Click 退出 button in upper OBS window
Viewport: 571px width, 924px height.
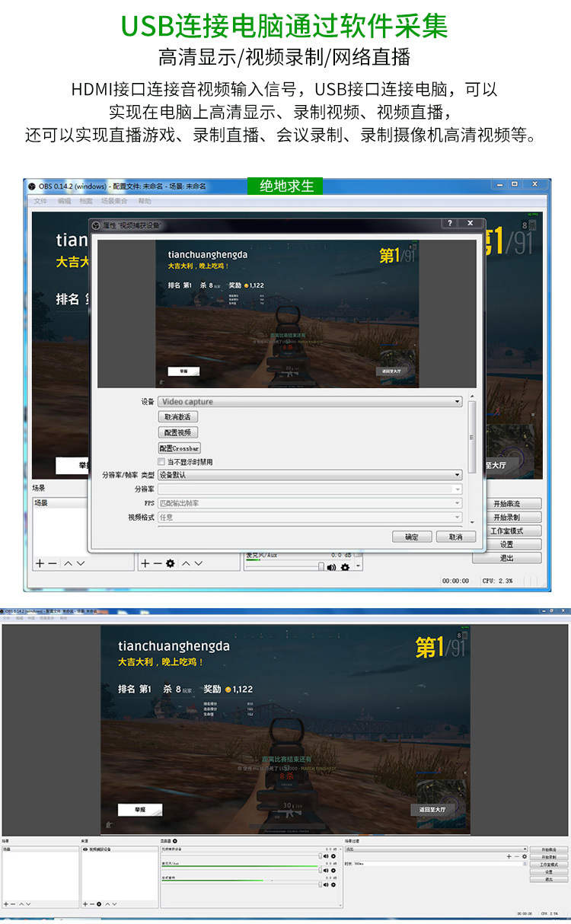[x=506, y=558]
